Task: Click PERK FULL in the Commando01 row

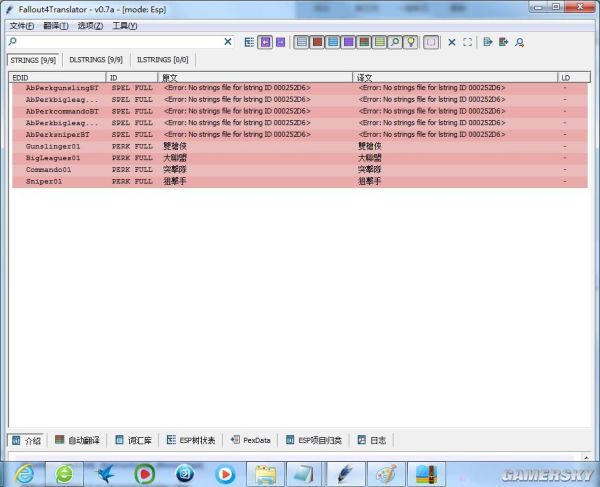Action: coord(132,169)
